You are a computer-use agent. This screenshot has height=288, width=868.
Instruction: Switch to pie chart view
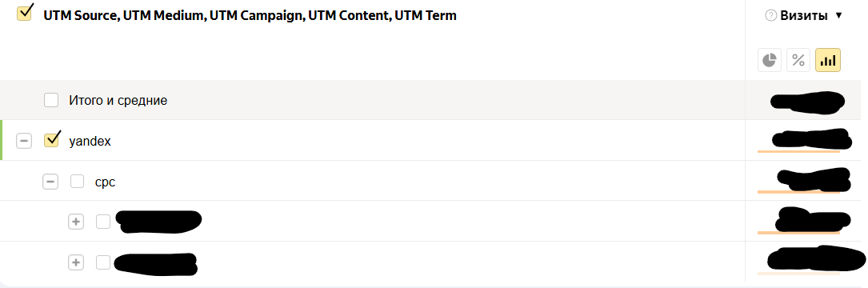pos(769,60)
